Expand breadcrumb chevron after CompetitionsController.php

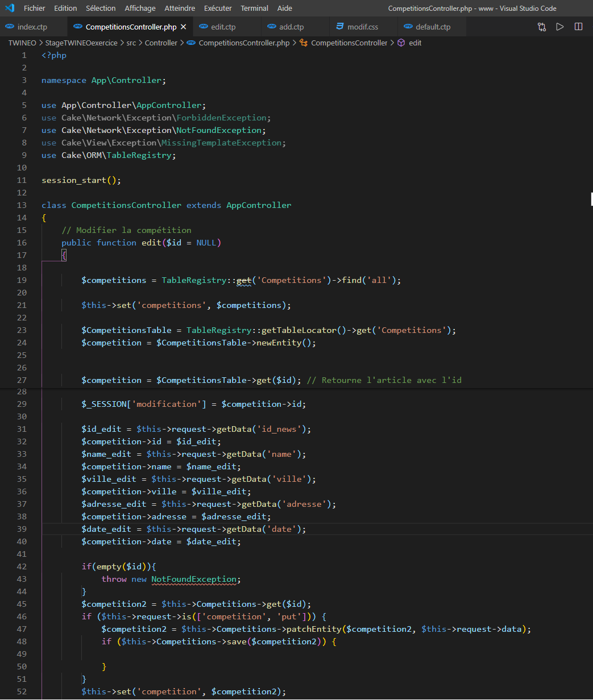[295, 43]
